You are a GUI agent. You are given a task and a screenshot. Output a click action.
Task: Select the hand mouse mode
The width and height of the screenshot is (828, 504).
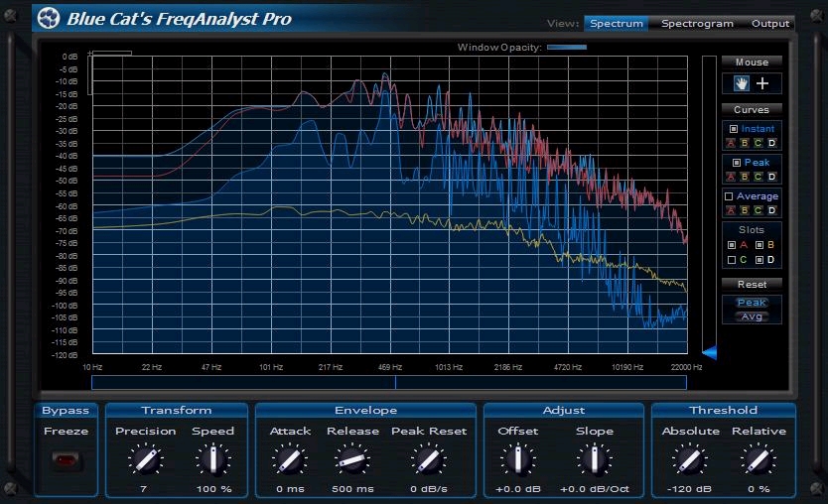tap(742, 83)
